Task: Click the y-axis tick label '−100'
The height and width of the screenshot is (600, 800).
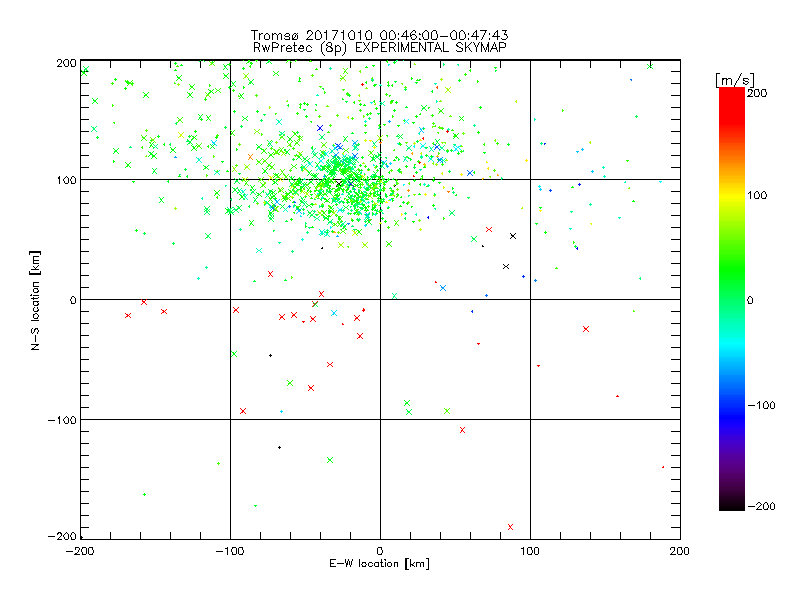Action: pyautogui.click(x=62, y=420)
